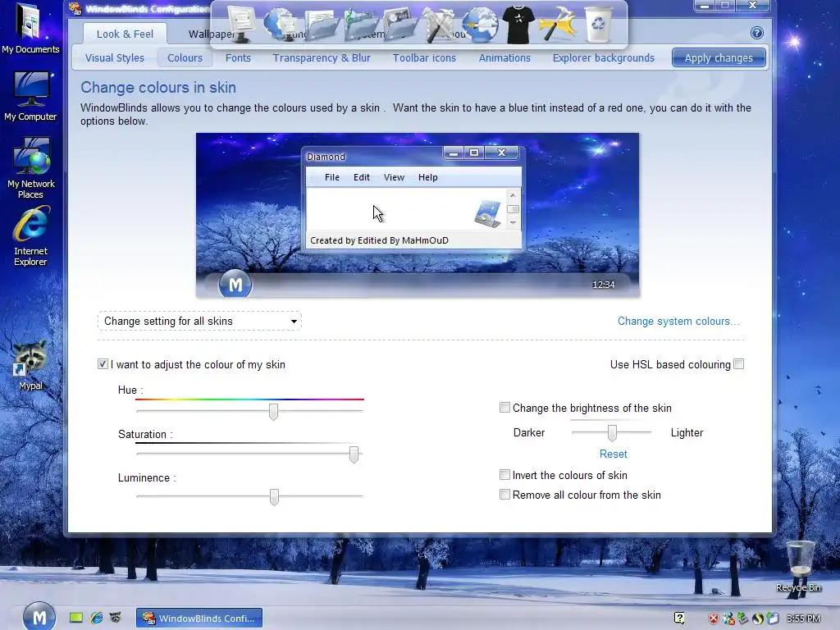Click the taskbar clock showing 3:55 PM
The image size is (840, 630).
(x=804, y=619)
